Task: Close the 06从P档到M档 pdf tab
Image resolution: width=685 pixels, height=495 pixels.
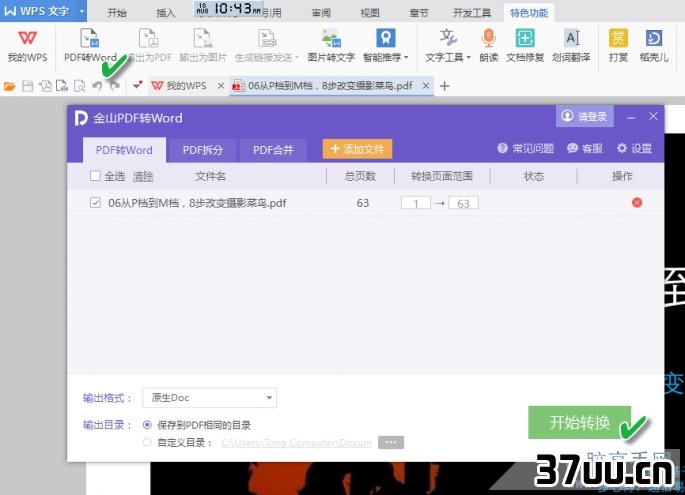Action: (x=426, y=86)
